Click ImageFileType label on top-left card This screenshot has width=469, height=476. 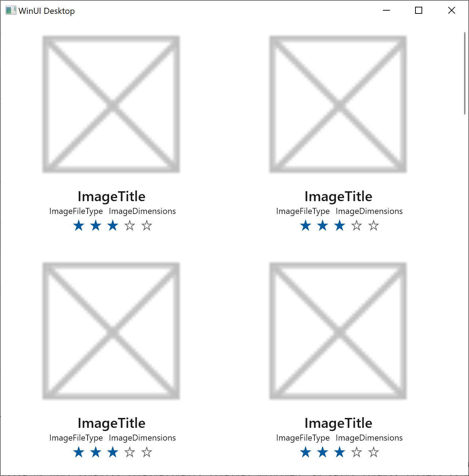coord(76,211)
